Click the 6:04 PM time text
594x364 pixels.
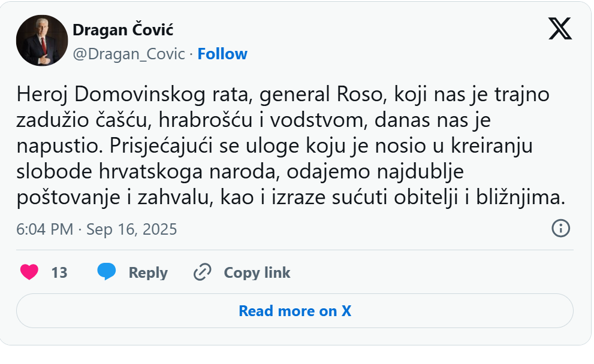[45, 229]
